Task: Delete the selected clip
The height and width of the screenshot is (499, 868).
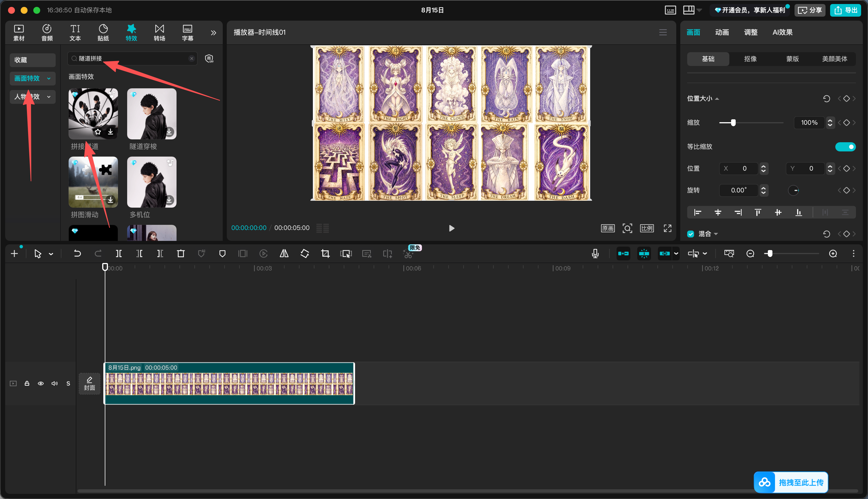Action: [x=181, y=254]
